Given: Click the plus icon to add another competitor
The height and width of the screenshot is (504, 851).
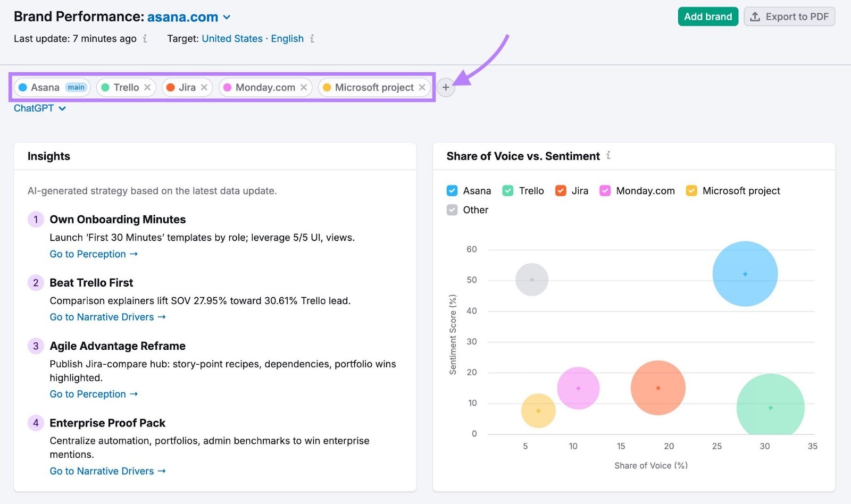Looking at the screenshot, I should tap(446, 87).
